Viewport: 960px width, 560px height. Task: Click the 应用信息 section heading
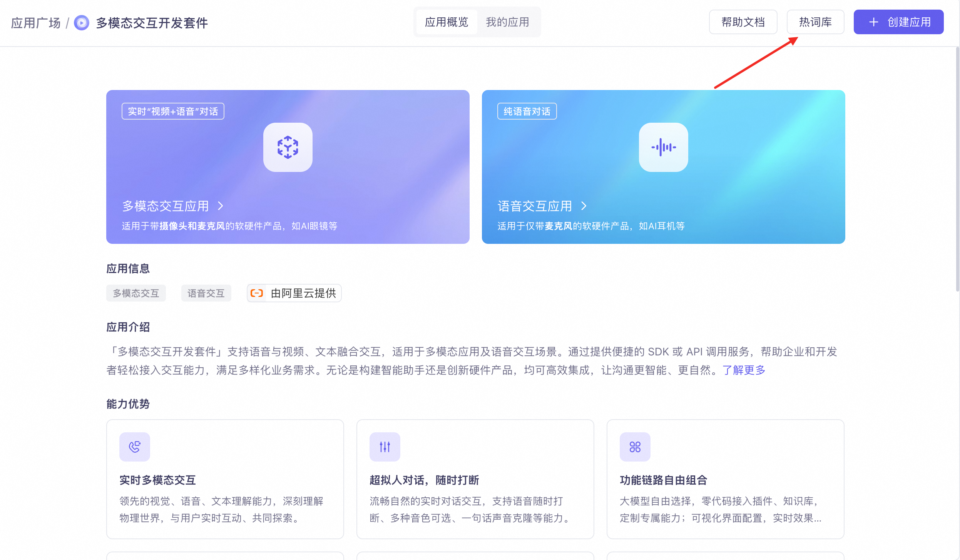coord(128,268)
